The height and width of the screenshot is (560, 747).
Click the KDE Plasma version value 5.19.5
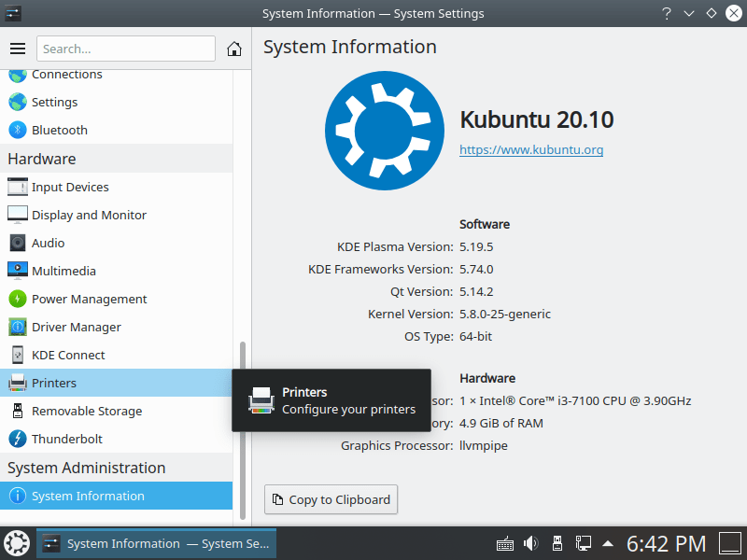(476, 246)
